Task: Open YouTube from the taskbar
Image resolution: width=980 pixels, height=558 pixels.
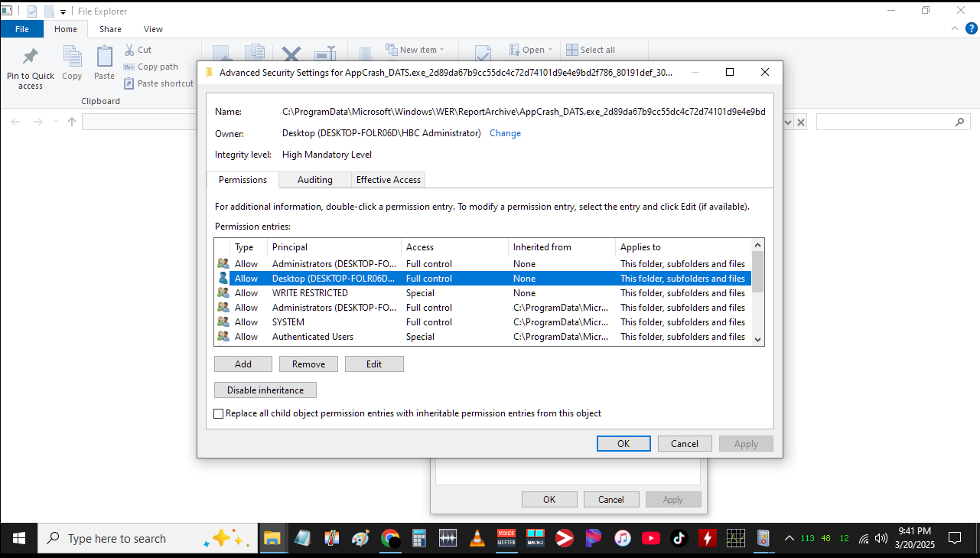Action: (x=651, y=539)
